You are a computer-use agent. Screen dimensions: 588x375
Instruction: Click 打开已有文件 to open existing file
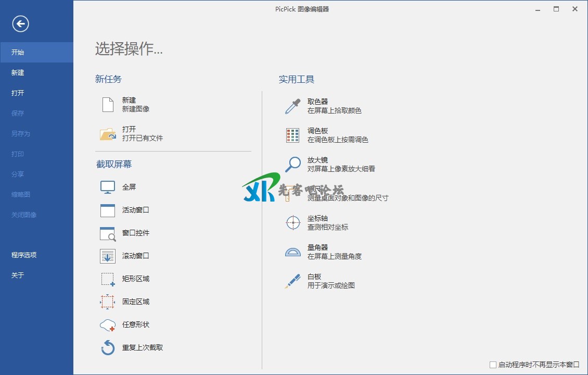pyautogui.click(x=143, y=138)
